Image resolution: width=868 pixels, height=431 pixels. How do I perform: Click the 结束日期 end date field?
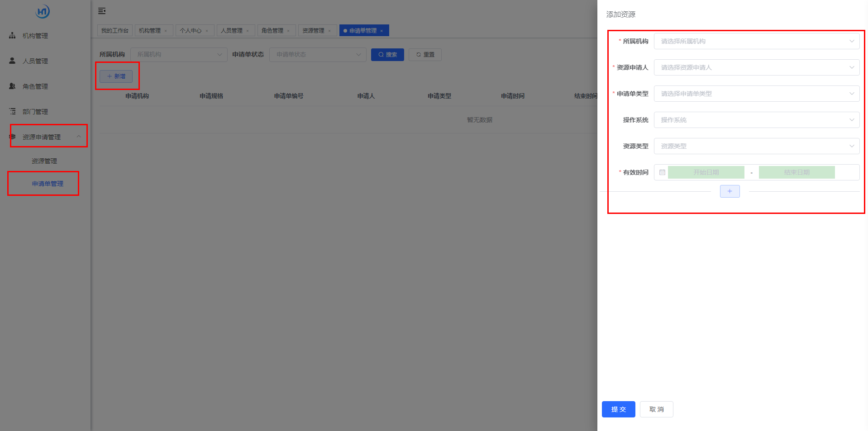click(x=796, y=172)
